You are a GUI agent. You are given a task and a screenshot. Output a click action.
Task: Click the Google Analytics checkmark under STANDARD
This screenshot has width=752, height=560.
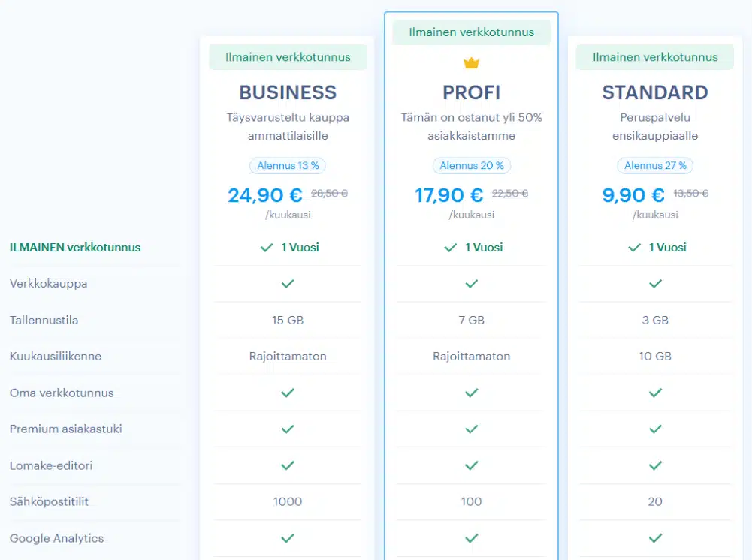coord(655,538)
